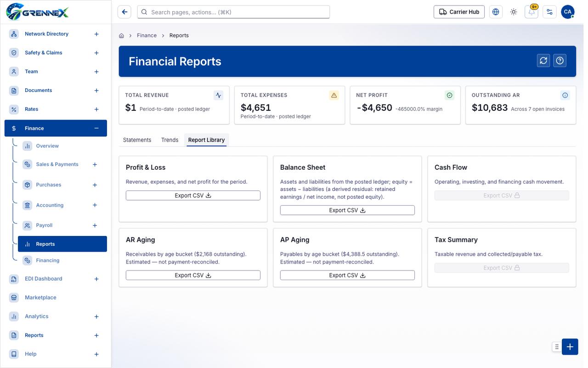This screenshot has height=368, width=588.
Task: Expand the Safety & Claims menu
Action: 96,53
